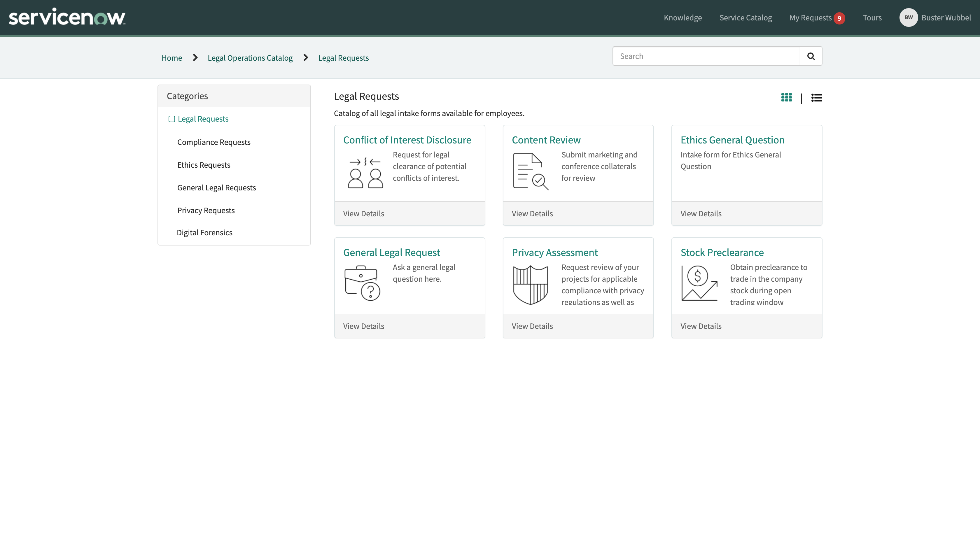Click the General Legal Request briefcase icon
980x533 pixels.
point(362,283)
